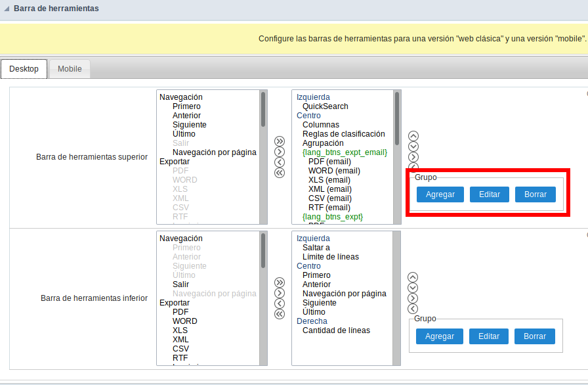Move the selected upper toolbar item down
The width and height of the screenshot is (588, 385).
tap(413, 147)
